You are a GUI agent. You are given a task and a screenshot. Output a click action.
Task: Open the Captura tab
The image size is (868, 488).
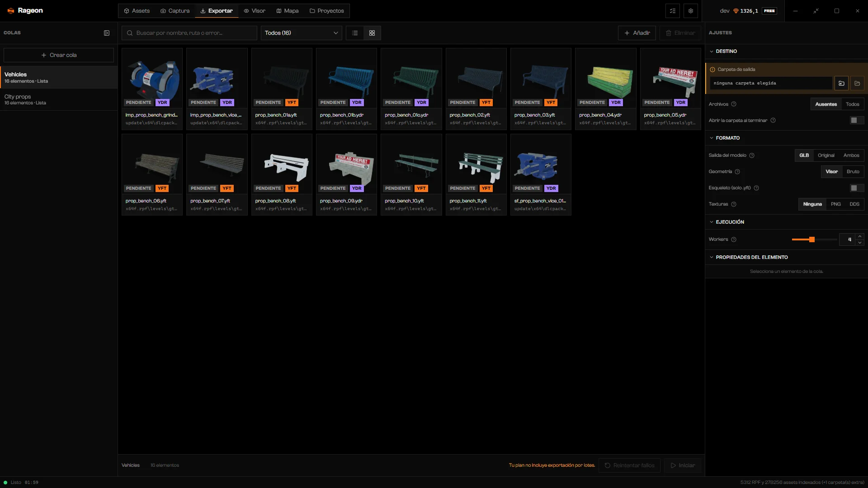point(175,11)
